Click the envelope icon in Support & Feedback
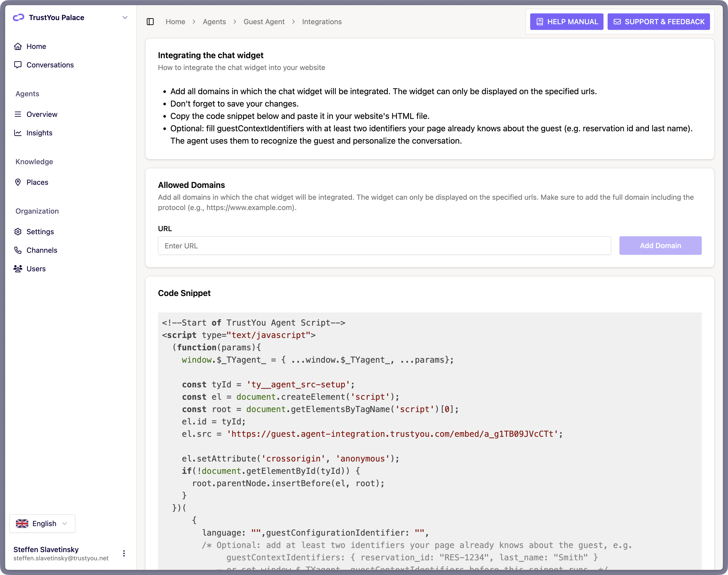 617,22
